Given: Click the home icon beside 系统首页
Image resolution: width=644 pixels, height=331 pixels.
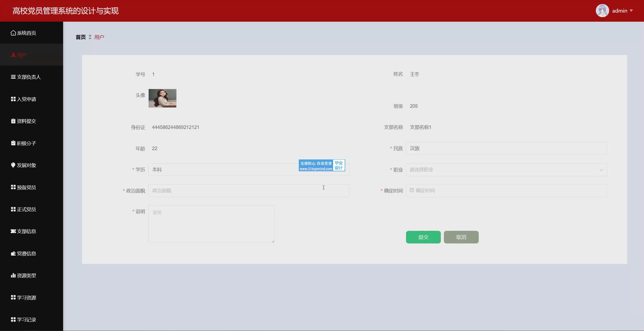Looking at the screenshot, I should pyautogui.click(x=13, y=33).
